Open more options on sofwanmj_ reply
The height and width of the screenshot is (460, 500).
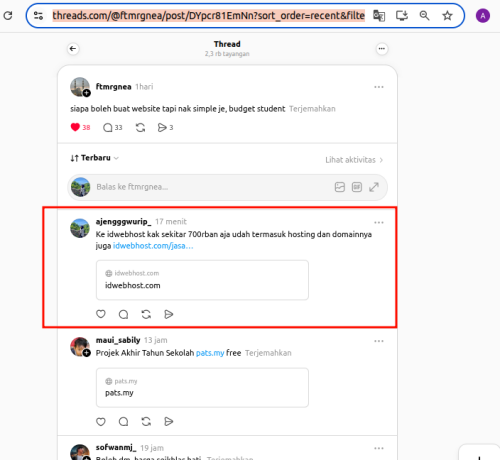click(x=379, y=448)
